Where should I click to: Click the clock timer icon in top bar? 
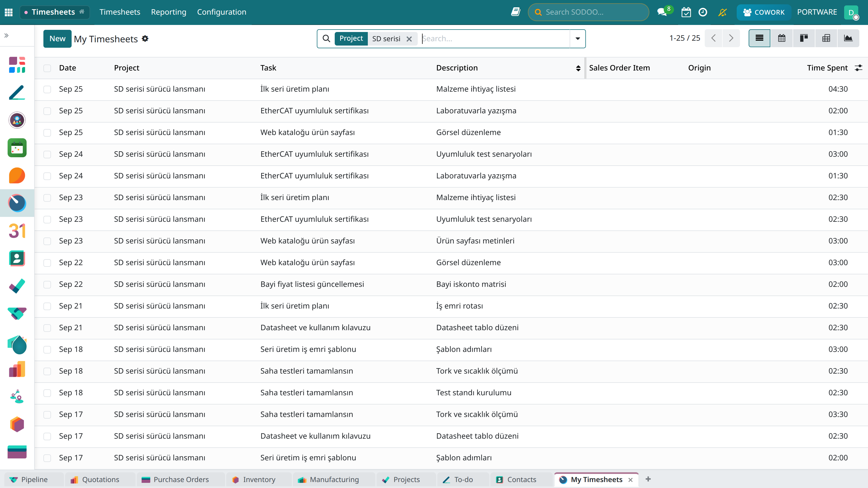[x=703, y=12]
